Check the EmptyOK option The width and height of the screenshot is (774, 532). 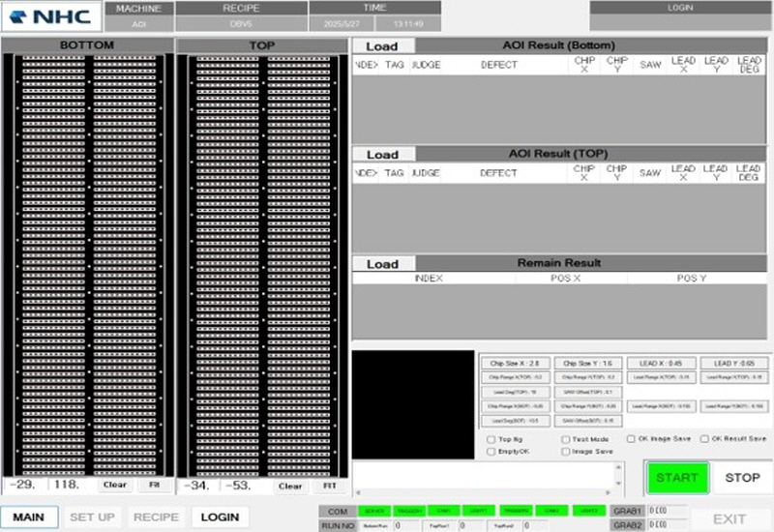[491, 451]
